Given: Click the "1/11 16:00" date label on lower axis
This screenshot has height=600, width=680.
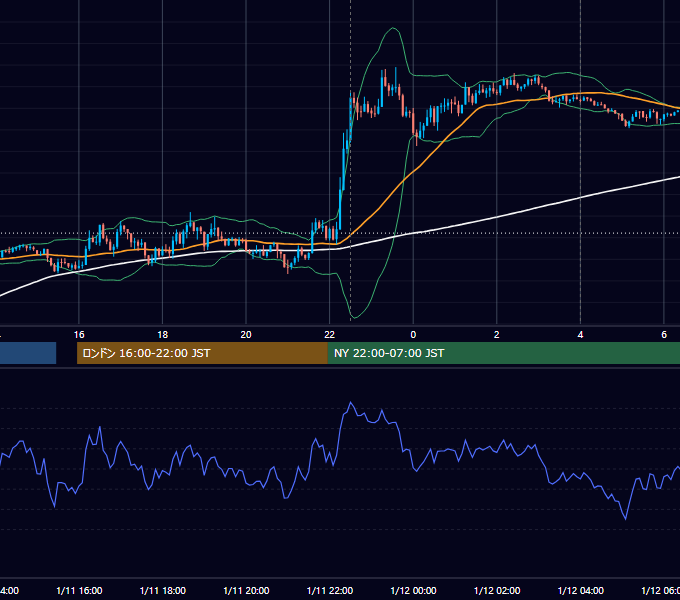Looking at the screenshot, I should click(79, 591).
